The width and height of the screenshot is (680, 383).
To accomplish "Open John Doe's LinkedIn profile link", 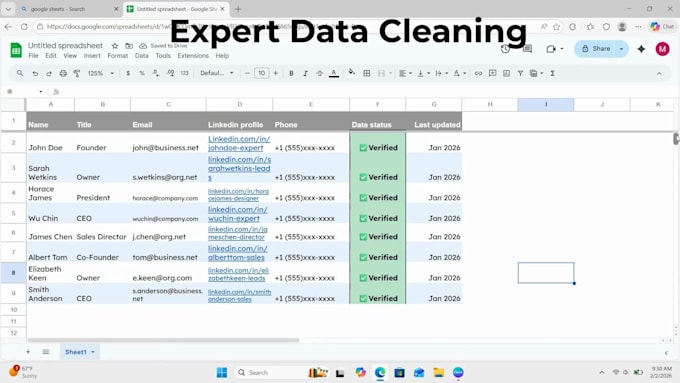I will (239, 143).
